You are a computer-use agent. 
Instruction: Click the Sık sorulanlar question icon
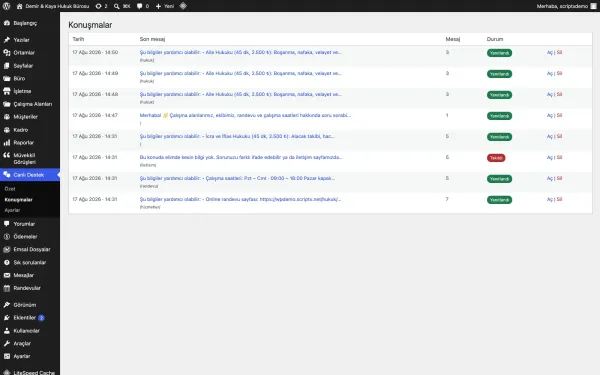coord(7,262)
